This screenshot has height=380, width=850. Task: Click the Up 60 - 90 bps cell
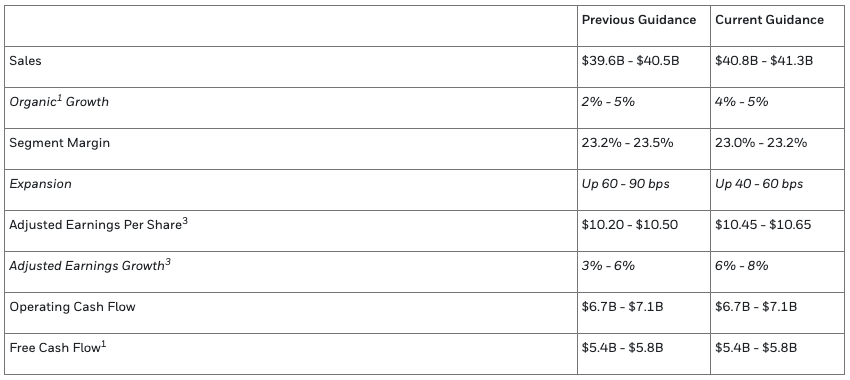pos(626,184)
